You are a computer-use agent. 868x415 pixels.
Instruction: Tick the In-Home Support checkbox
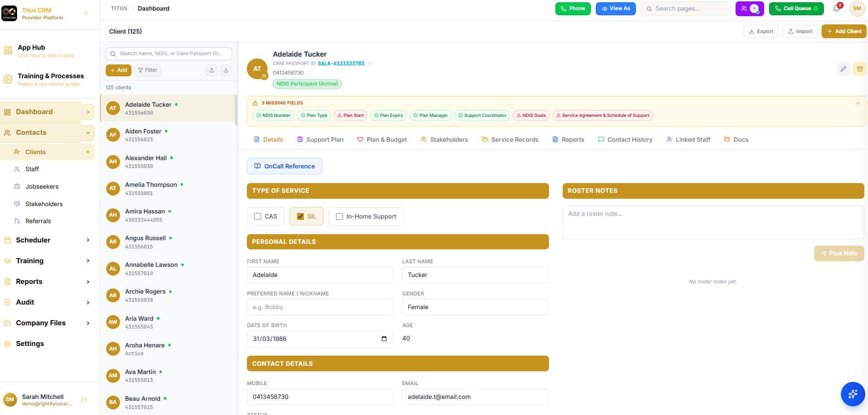coord(340,217)
